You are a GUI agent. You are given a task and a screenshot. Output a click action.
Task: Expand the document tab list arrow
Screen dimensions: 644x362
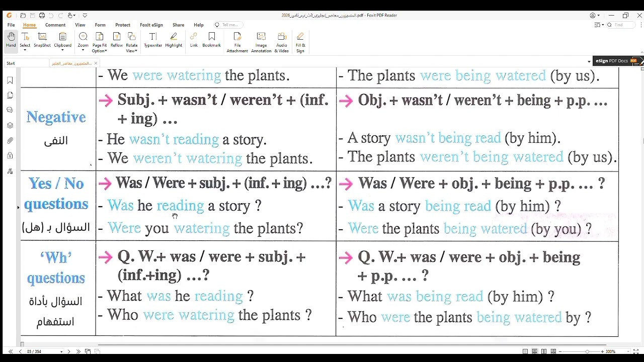pyautogui.click(x=589, y=61)
